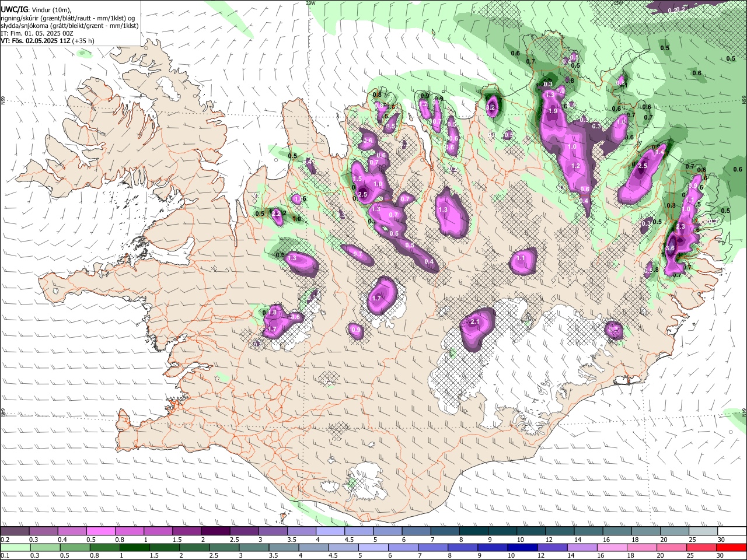Click the 1.5 precipitation value in the north
This screenshot has width=747, height=560.
pyautogui.click(x=358, y=179)
